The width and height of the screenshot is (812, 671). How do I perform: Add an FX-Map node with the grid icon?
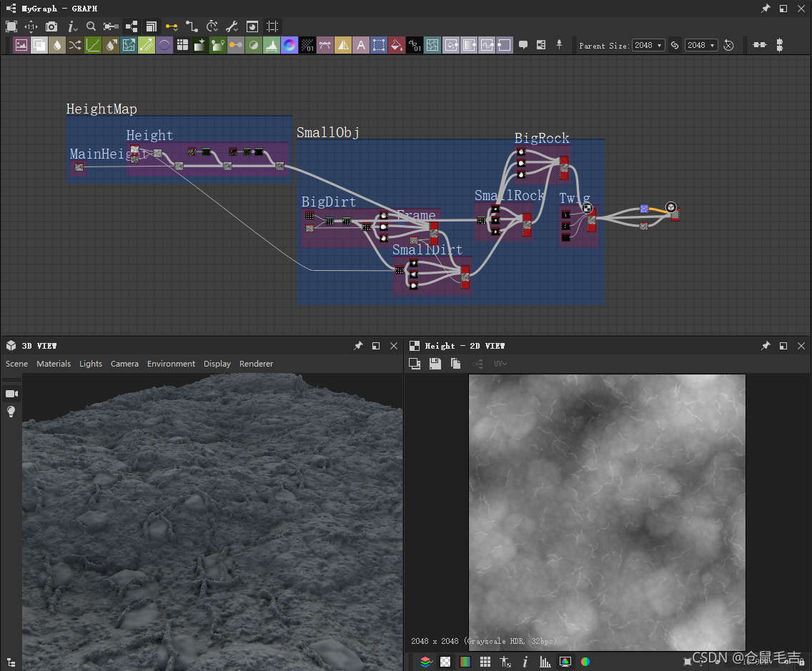[x=182, y=45]
